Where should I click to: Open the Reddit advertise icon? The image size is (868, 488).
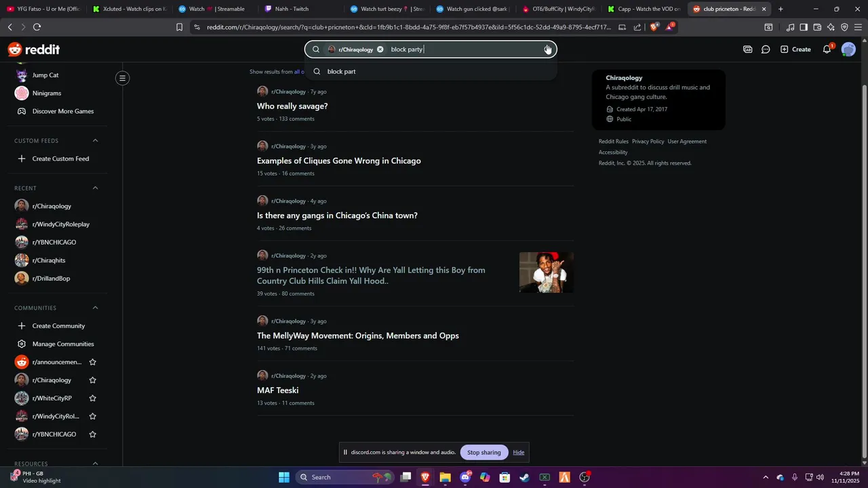[x=747, y=49]
